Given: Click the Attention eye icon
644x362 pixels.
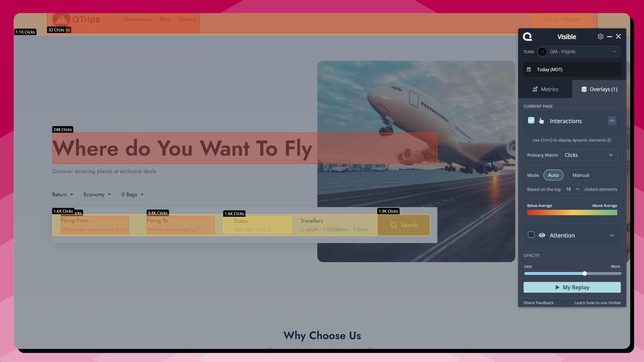Looking at the screenshot, I should tap(542, 235).
